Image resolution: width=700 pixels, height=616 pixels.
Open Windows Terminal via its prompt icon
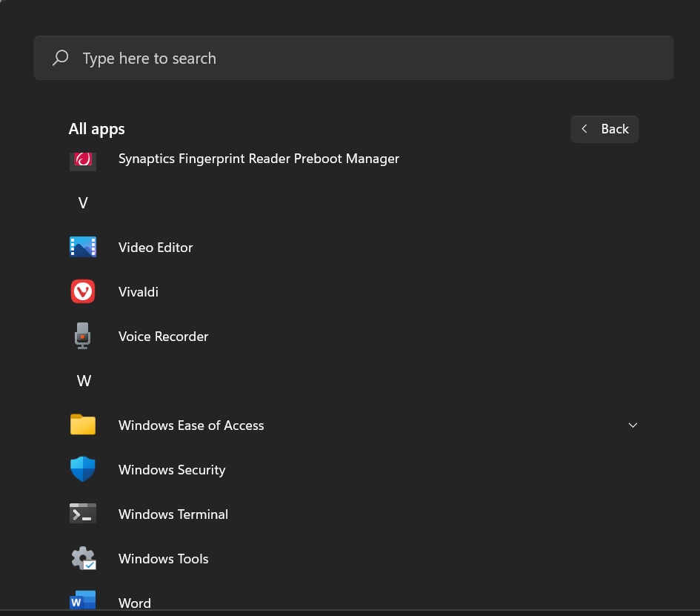pos(83,514)
